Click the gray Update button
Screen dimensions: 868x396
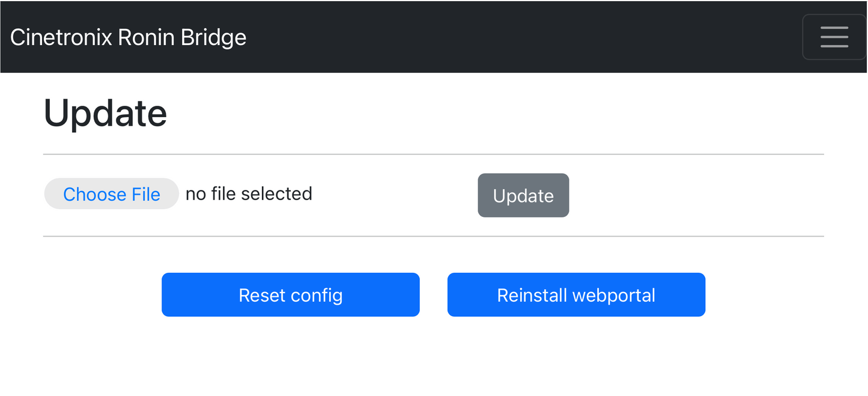click(523, 195)
